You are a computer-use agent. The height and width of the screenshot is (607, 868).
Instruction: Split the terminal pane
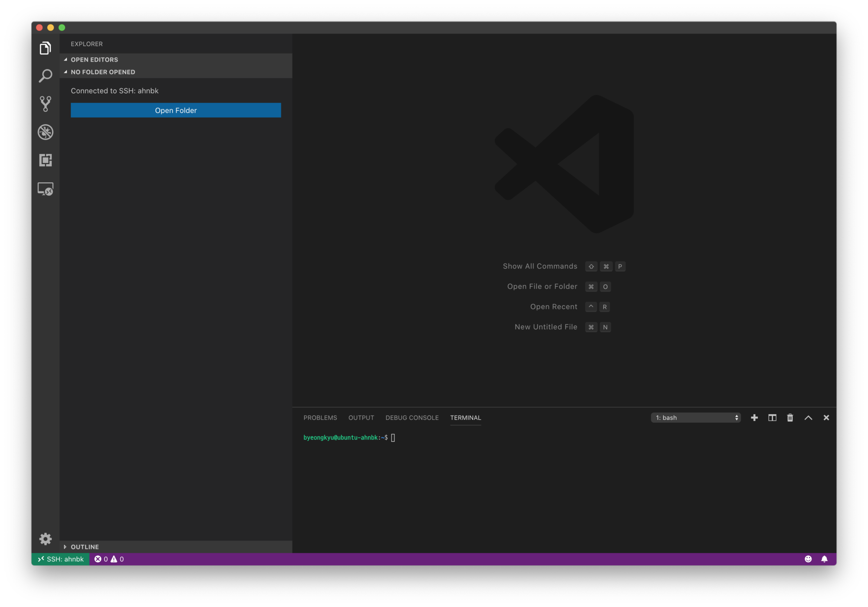pos(772,417)
